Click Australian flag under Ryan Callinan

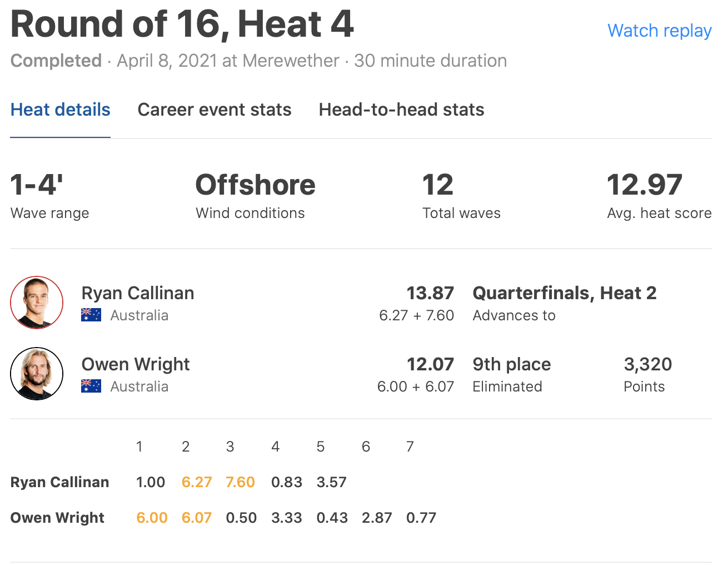tap(91, 315)
